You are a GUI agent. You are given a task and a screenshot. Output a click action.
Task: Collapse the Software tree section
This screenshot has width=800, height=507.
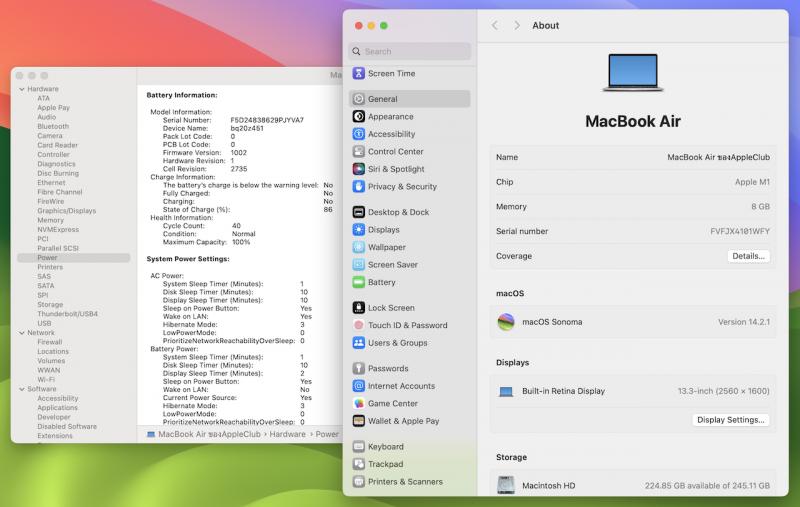pos(21,389)
